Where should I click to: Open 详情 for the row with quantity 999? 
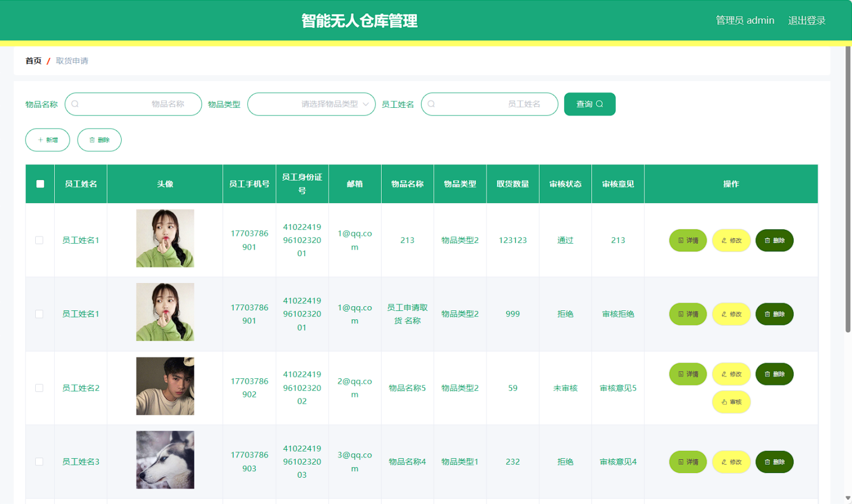coord(687,314)
